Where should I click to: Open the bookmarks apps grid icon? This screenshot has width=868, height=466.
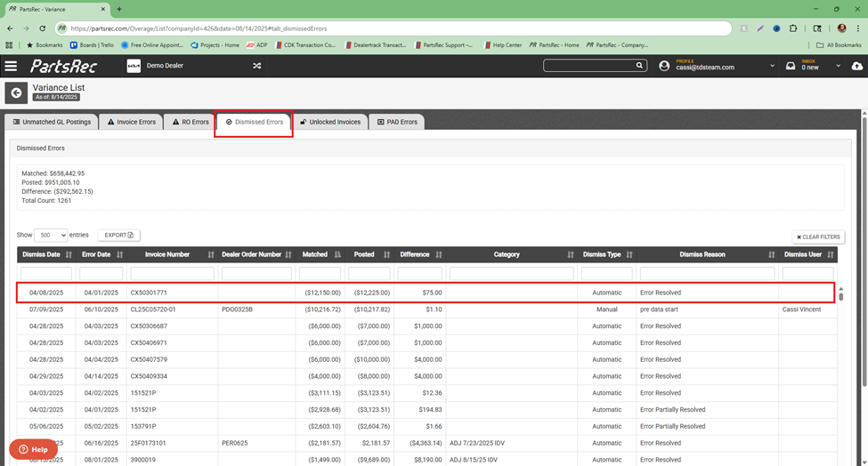click(9, 44)
